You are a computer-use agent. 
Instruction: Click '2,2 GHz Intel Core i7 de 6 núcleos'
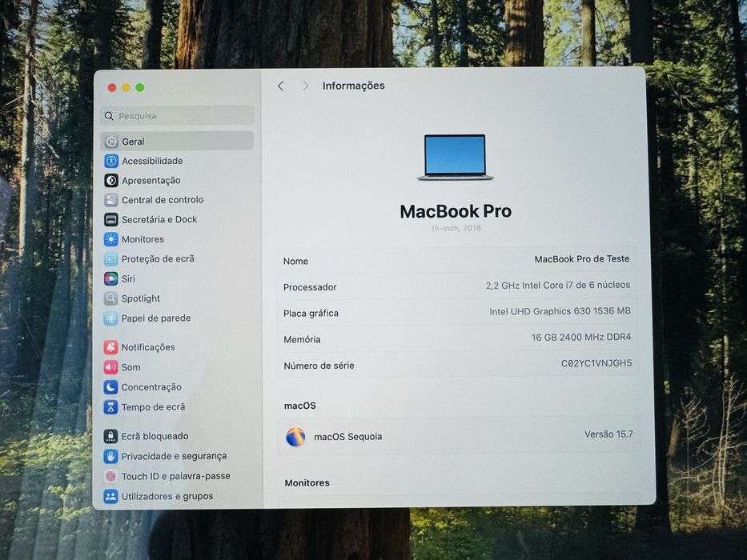click(x=558, y=285)
